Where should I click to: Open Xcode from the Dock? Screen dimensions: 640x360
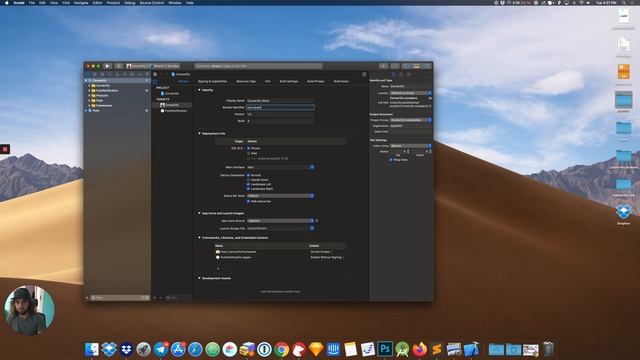(x=471, y=349)
